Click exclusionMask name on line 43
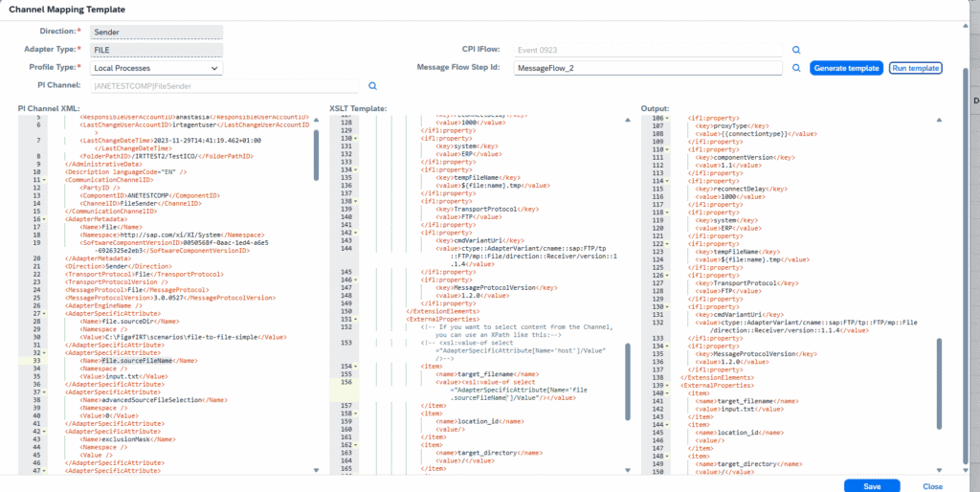980x492 pixels. (x=128, y=439)
